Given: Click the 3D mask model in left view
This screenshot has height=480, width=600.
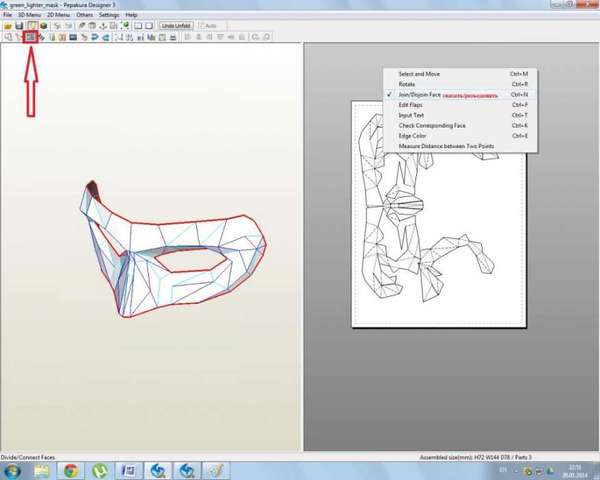Looking at the screenshot, I should (x=173, y=250).
